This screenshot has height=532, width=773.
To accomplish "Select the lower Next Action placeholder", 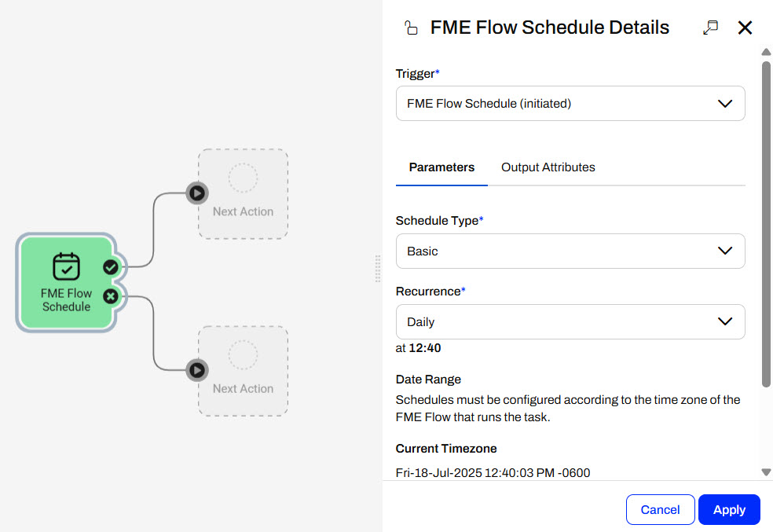I will click(x=243, y=371).
